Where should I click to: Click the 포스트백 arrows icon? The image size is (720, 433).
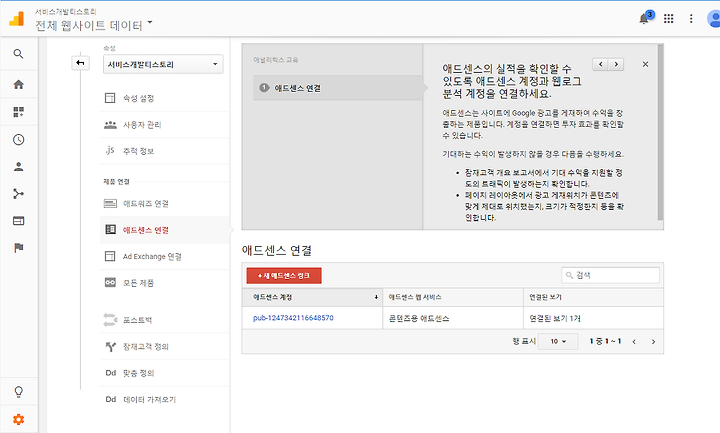coord(110,320)
